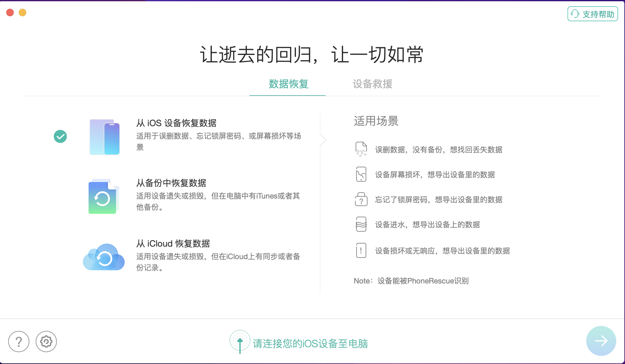Click the forgotten passcode lock icon
625x364 pixels.
coord(361,199)
